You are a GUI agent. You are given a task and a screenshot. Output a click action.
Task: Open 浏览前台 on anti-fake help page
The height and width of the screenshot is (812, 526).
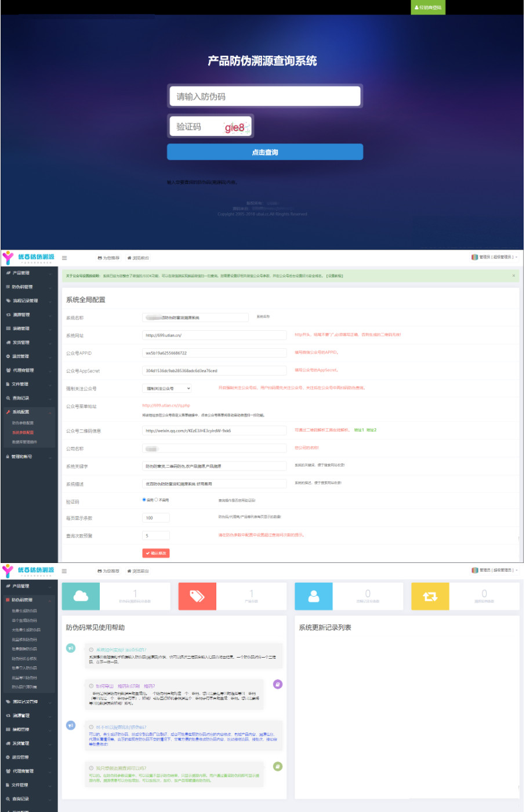[x=138, y=571]
